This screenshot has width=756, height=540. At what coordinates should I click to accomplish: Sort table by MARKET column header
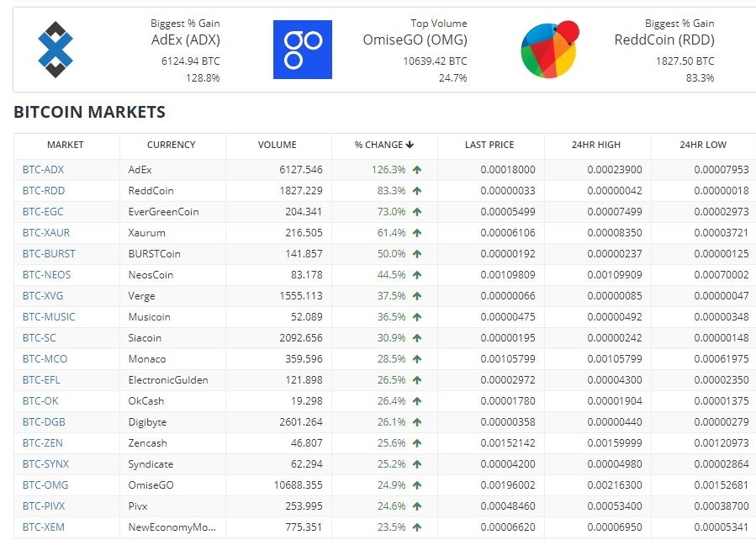pos(65,145)
